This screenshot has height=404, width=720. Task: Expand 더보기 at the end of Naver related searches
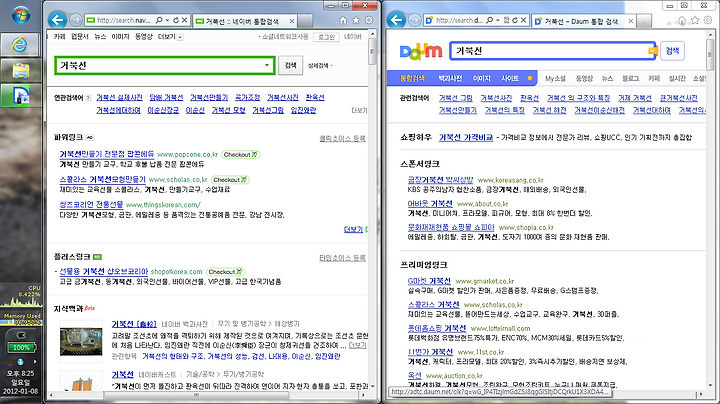(x=359, y=110)
